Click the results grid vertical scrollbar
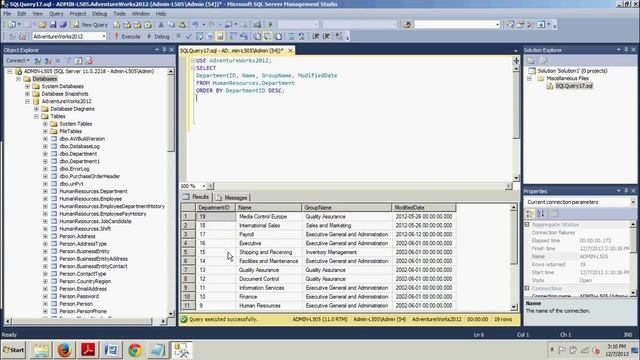 (x=513, y=257)
